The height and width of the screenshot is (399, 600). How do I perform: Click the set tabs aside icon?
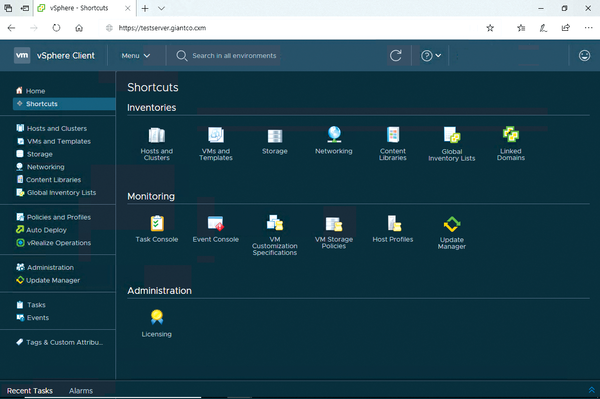tap(25, 8)
